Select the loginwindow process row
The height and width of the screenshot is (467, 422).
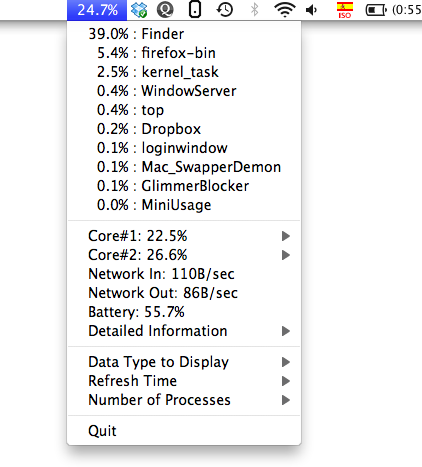(x=184, y=148)
